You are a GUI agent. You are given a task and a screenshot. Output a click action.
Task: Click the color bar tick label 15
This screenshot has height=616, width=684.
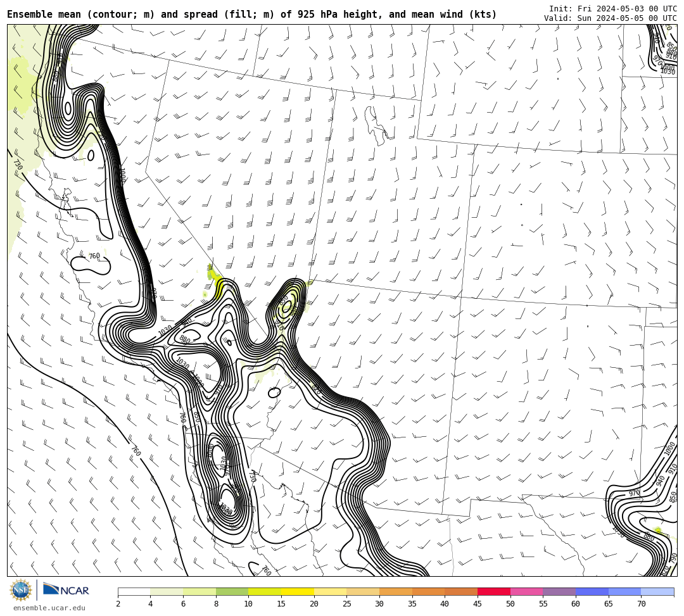pyautogui.click(x=281, y=604)
